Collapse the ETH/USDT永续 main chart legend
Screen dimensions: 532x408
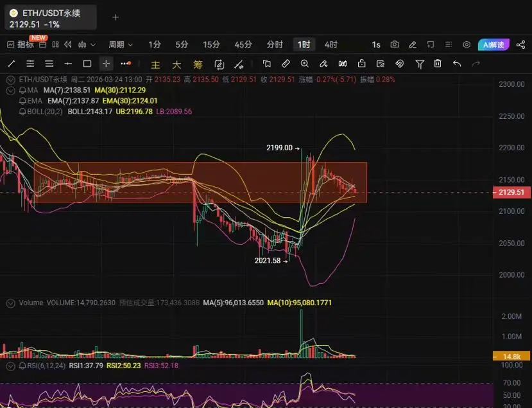(x=10, y=80)
